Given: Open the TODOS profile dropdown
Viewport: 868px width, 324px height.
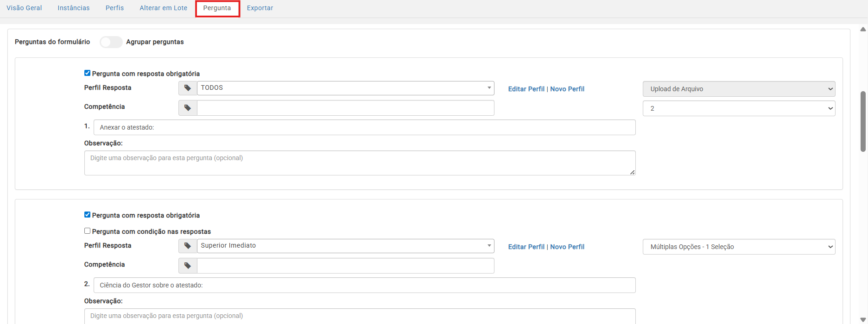Looking at the screenshot, I should (345, 88).
